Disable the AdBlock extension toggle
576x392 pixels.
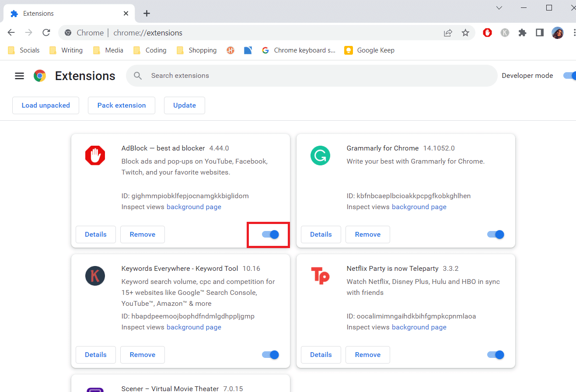pyautogui.click(x=270, y=234)
